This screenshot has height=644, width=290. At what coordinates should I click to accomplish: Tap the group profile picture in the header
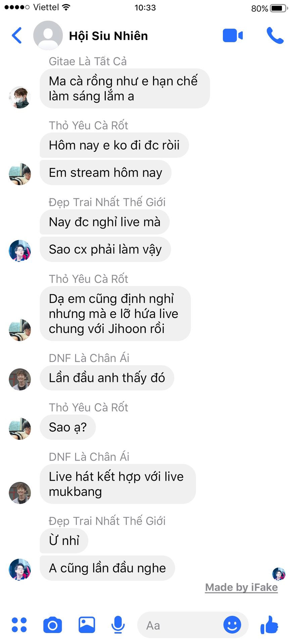tap(48, 36)
